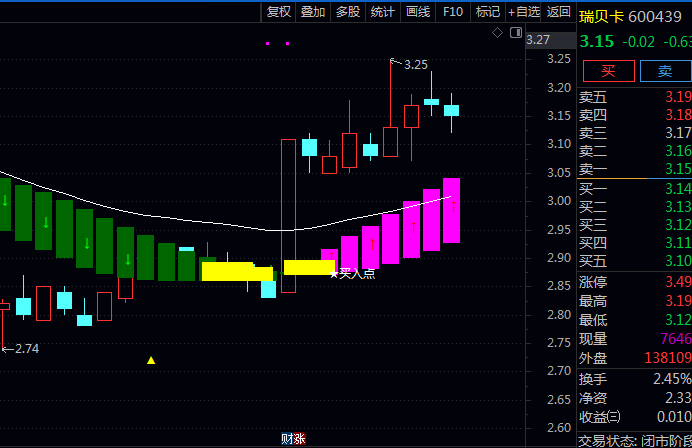Image resolution: width=692 pixels, height=448 pixels.
Task: Click the 现量 current volume row
Action: (635, 339)
